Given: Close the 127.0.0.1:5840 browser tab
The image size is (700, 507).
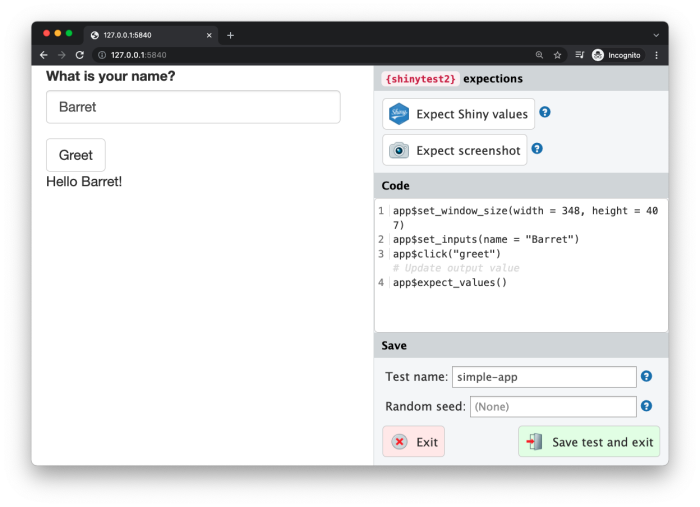Looking at the screenshot, I should coord(209,35).
